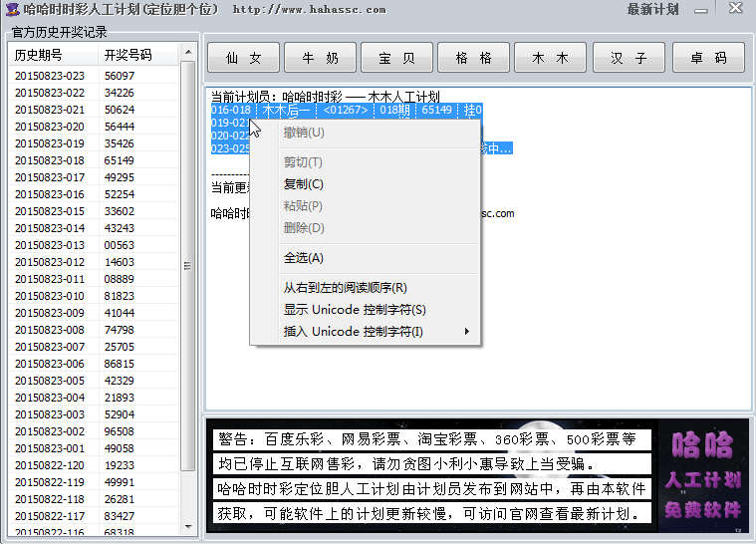Select row 20150823-017 in history list
This screenshot has height=544, width=756.
click(x=94, y=177)
